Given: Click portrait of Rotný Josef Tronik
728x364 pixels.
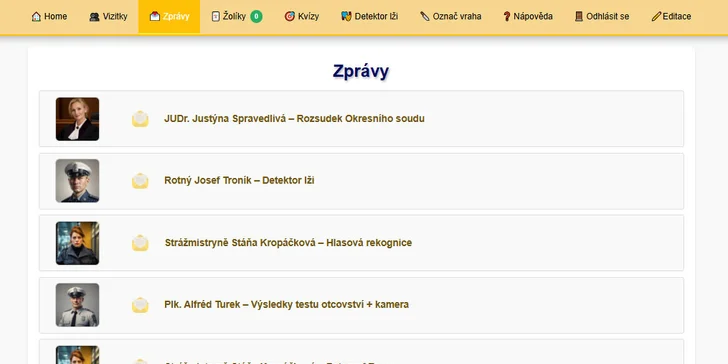Looking at the screenshot, I should [x=78, y=181].
